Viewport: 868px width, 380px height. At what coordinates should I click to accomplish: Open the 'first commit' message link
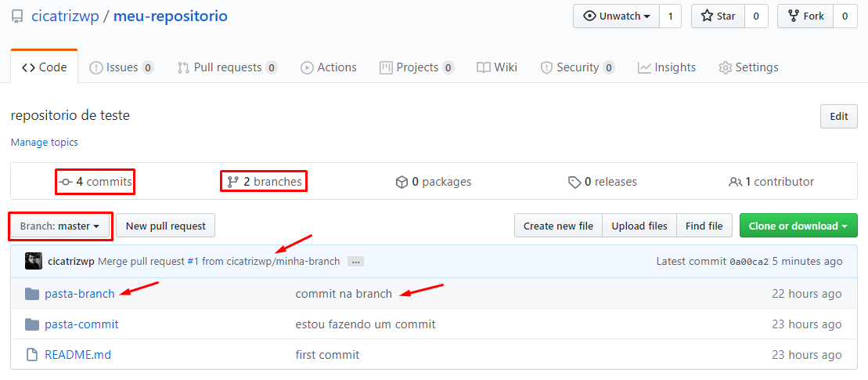pos(327,354)
